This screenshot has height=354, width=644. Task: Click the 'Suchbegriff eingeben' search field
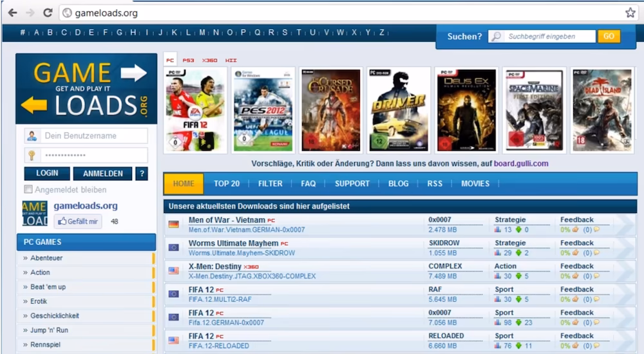click(547, 37)
